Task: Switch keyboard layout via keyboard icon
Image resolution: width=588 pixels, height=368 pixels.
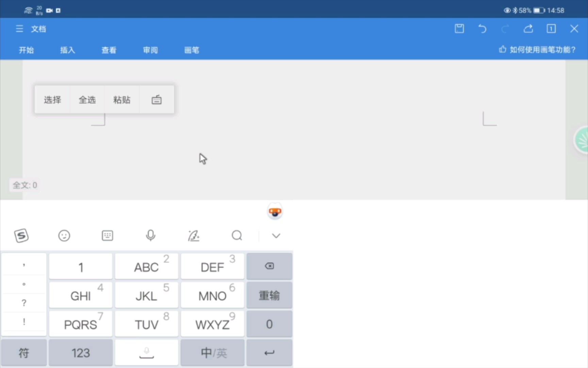Action: [x=108, y=235]
